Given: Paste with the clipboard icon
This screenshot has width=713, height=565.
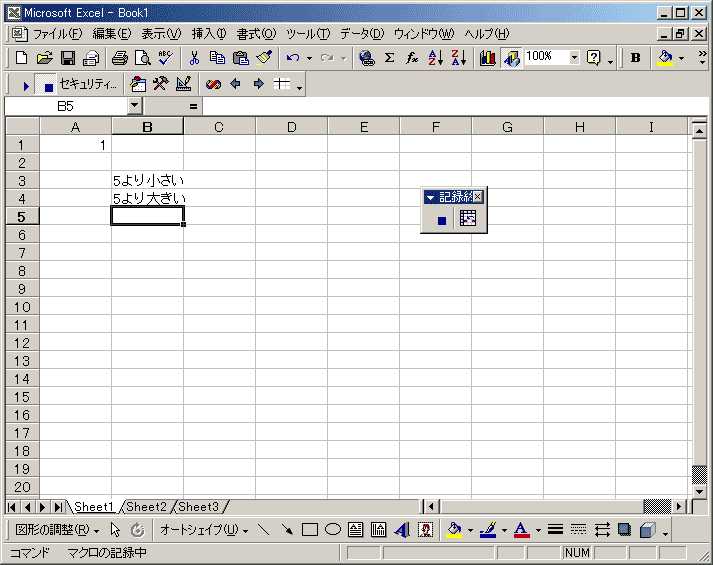Looking at the screenshot, I should click(241, 58).
